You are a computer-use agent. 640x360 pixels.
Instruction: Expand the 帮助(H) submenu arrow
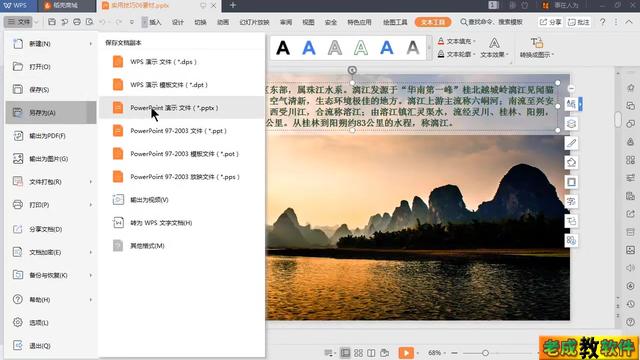(91, 300)
